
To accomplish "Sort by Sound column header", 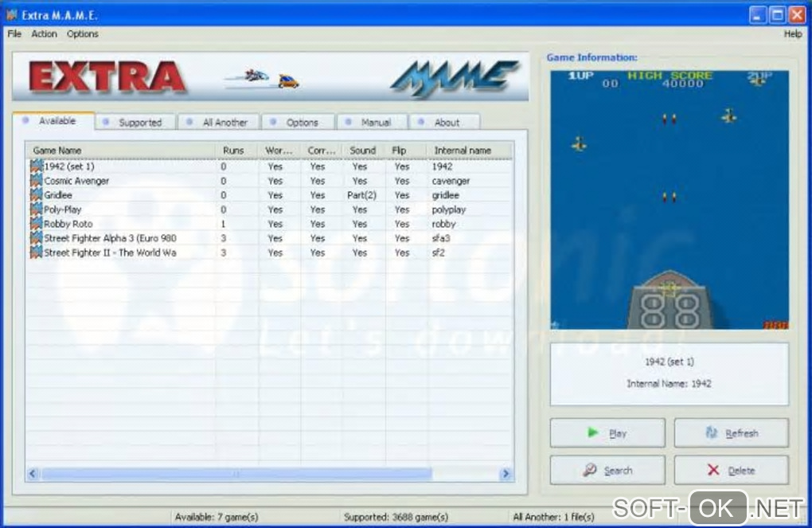I will click(364, 151).
